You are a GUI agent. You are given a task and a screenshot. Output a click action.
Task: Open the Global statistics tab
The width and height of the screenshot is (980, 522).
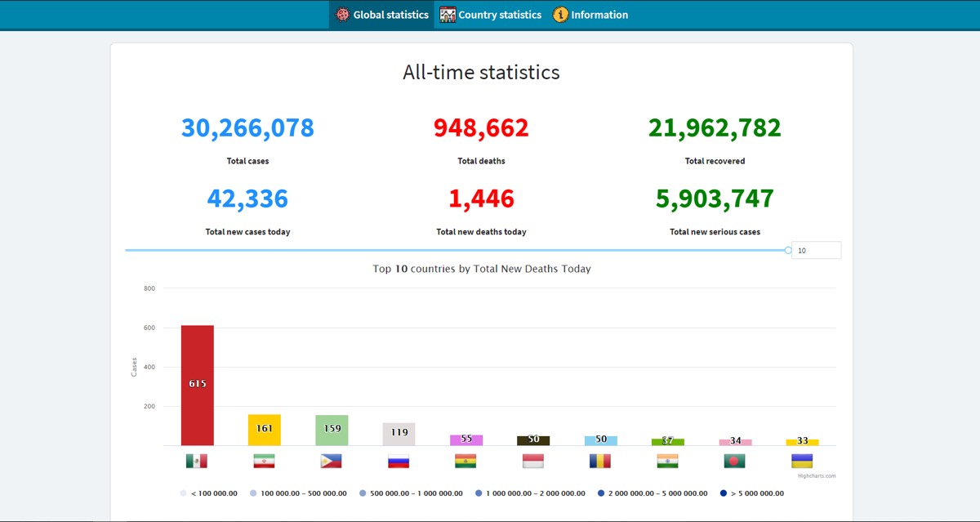coord(382,15)
